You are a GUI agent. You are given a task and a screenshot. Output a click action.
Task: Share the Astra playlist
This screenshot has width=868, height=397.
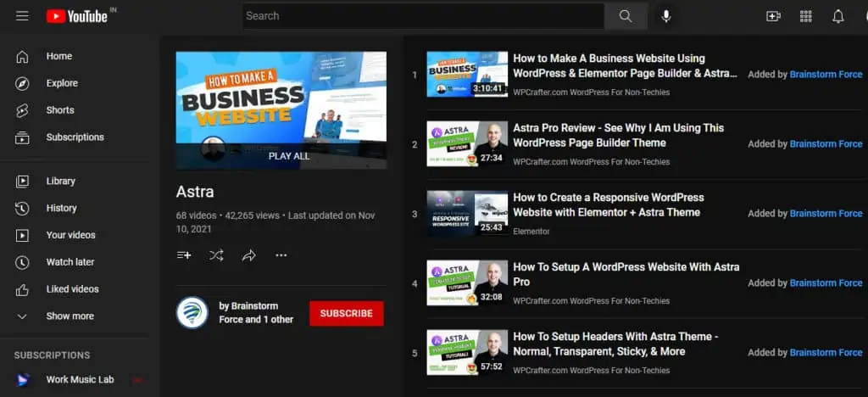(249, 255)
